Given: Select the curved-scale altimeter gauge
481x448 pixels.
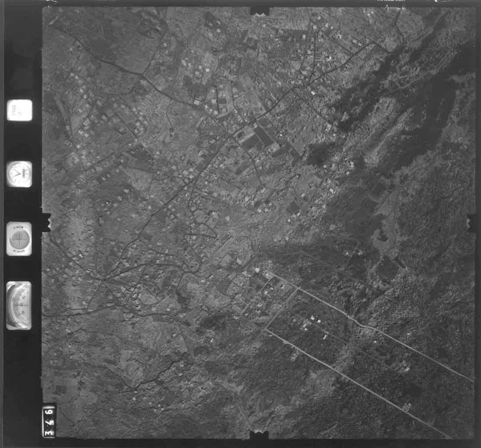Looking at the screenshot, I should (19, 306).
